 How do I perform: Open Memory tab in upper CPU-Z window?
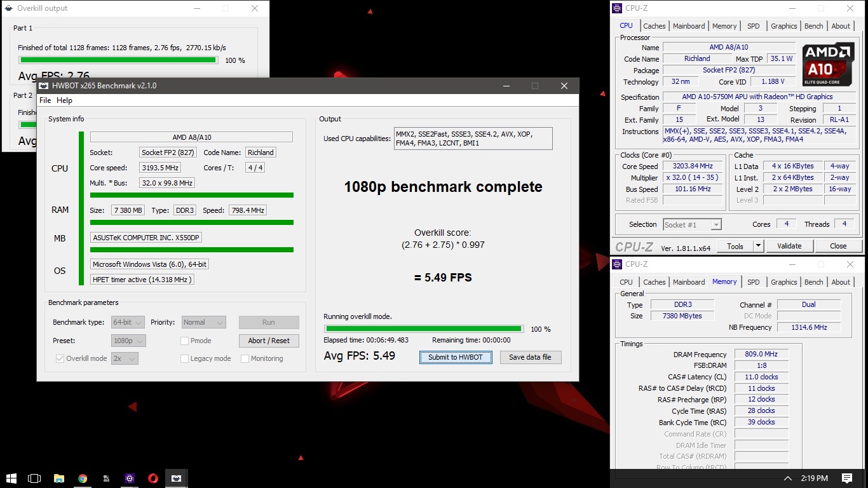coord(724,26)
